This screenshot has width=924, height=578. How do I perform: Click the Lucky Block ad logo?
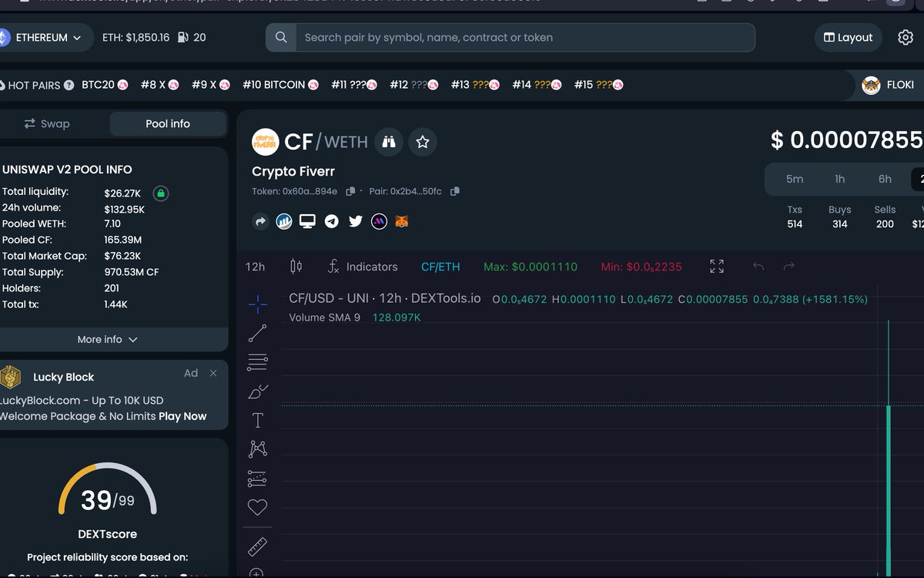11,377
